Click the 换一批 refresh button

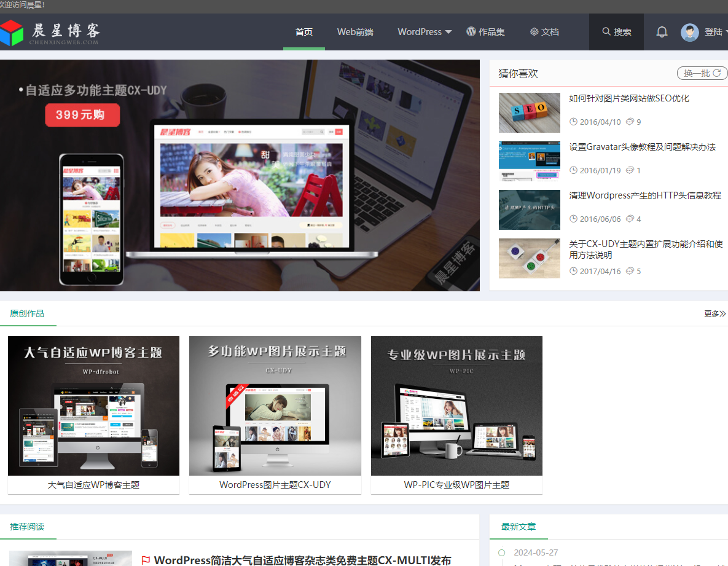coord(702,73)
